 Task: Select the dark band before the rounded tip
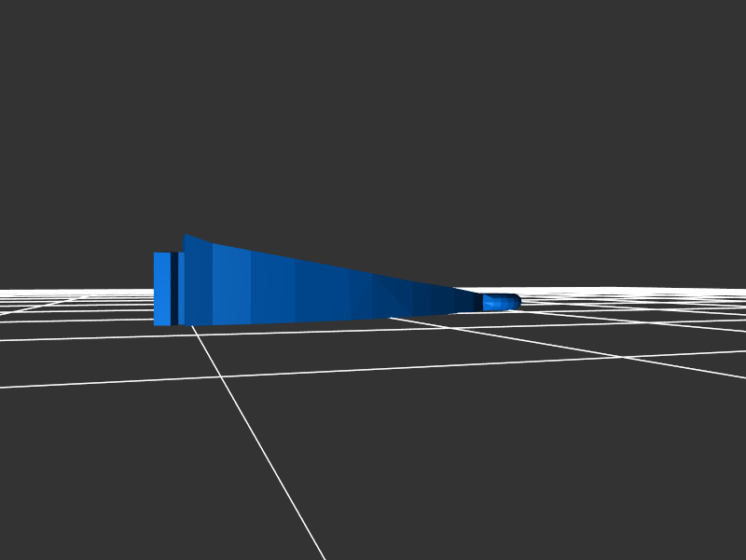coord(477,303)
